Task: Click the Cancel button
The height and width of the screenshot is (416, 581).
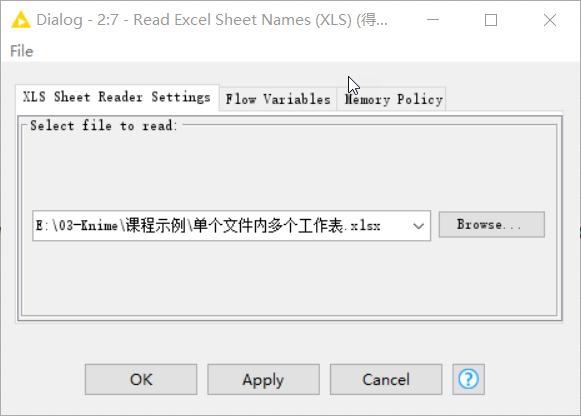Action: (386, 379)
